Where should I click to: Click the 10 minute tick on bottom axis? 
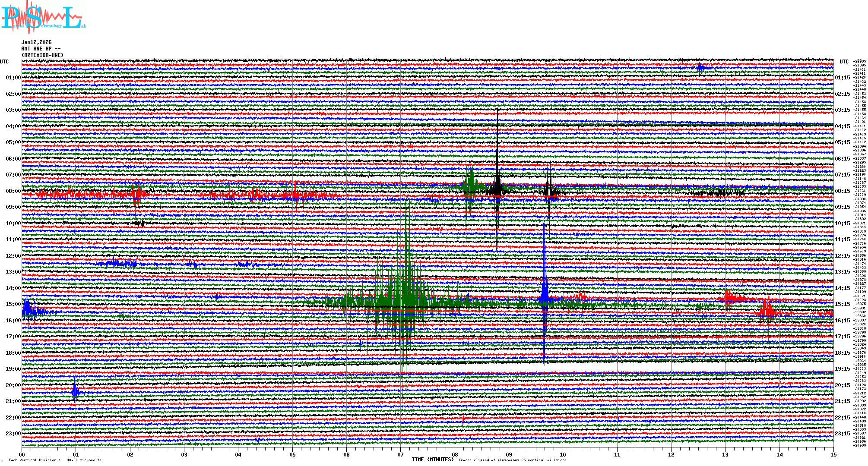[x=563, y=455]
